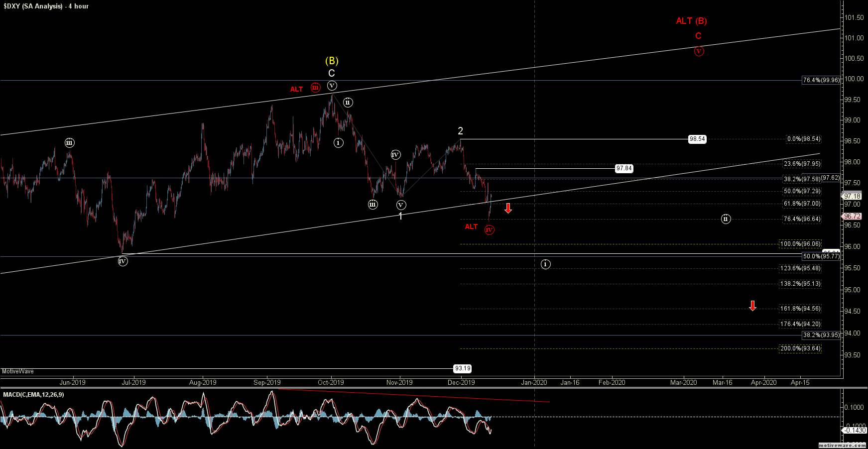Click the white circled i marker below 95.77
The image size is (868, 449).
545,264
